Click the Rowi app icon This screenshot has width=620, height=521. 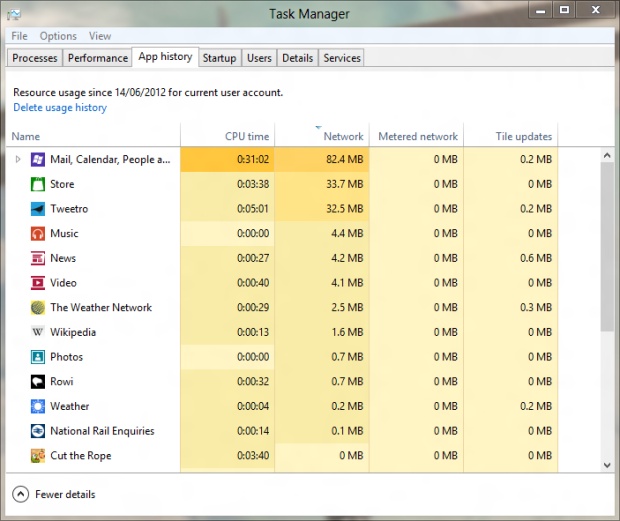[38, 381]
